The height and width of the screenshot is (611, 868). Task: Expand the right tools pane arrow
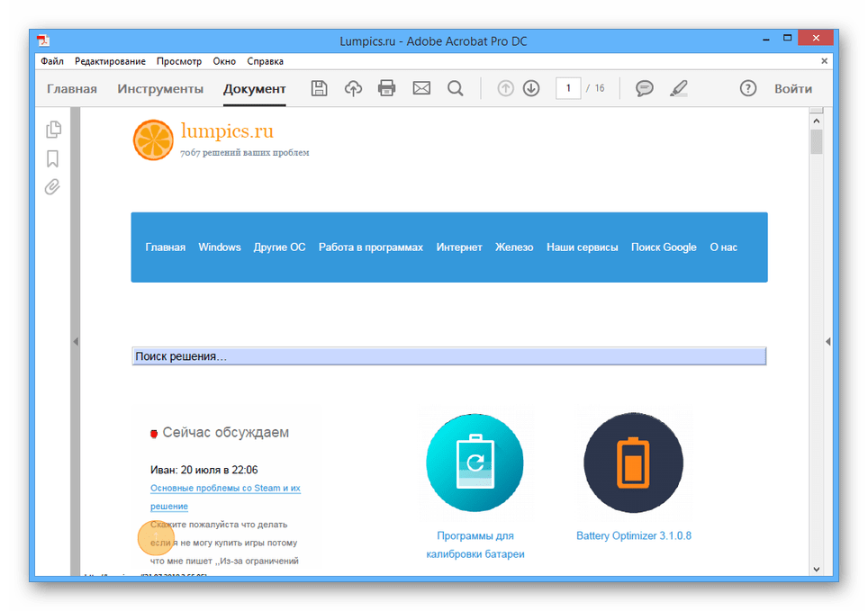tap(827, 341)
